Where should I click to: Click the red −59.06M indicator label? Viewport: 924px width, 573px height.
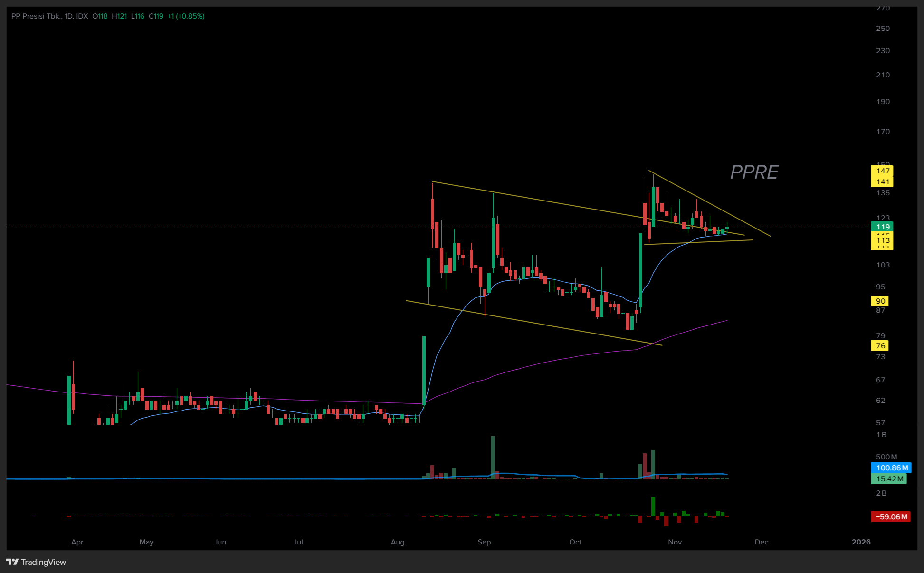pyautogui.click(x=891, y=516)
